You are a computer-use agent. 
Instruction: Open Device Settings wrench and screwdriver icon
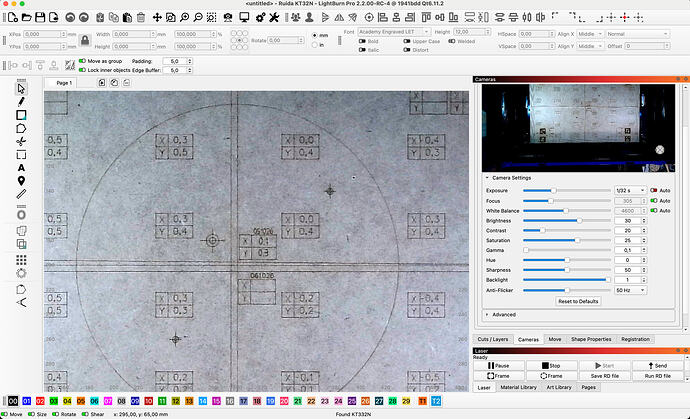(274, 18)
